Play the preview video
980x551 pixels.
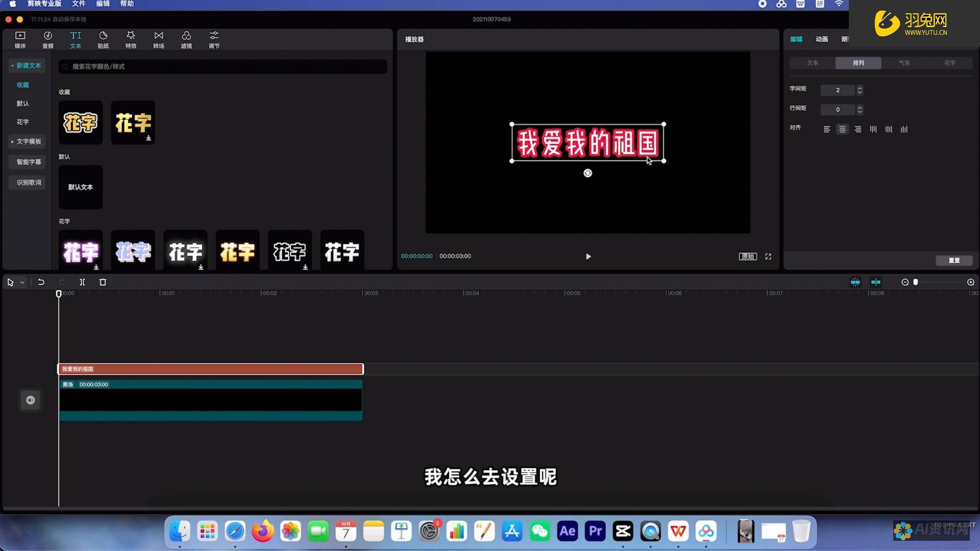click(x=588, y=257)
